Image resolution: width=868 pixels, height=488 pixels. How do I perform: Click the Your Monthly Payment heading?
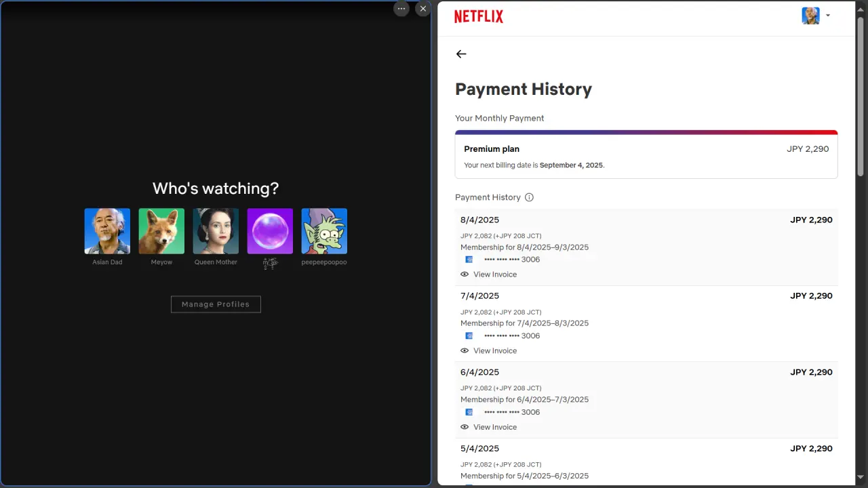click(x=500, y=119)
